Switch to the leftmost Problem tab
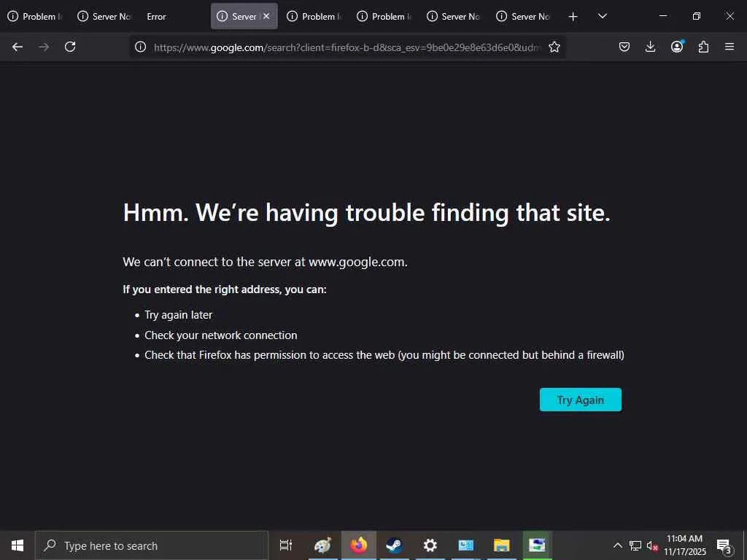The image size is (747, 560). [35, 16]
